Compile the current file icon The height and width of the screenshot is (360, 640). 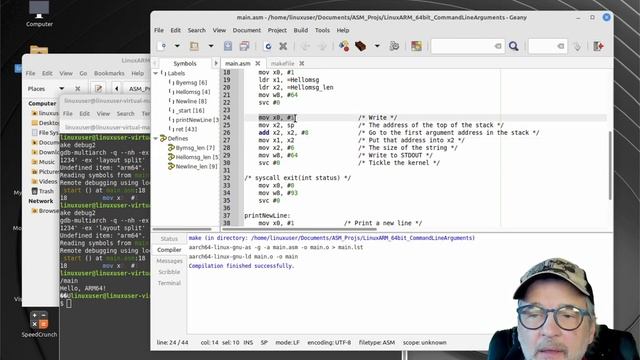pyautogui.click(x=344, y=46)
